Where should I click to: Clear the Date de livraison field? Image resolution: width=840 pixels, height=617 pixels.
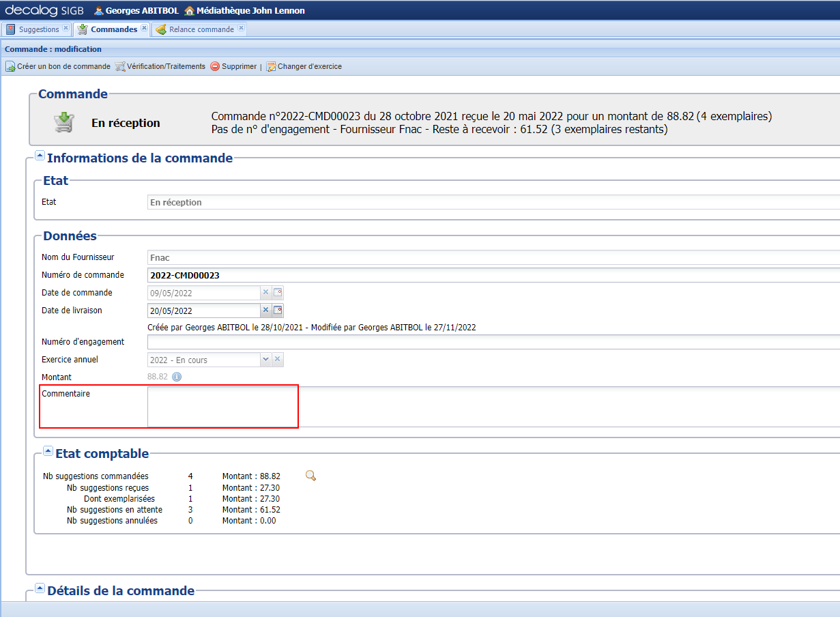(x=265, y=310)
